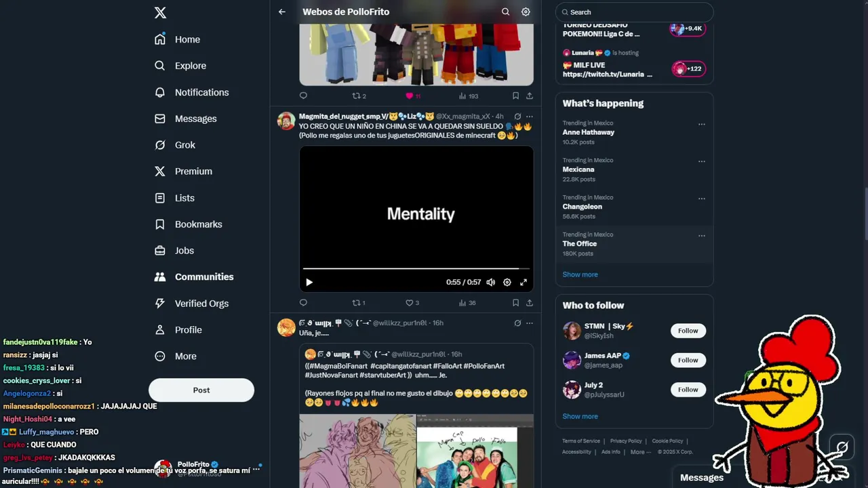The width and height of the screenshot is (868, 488).
Task: Follow James AAP
Action: 688,360
